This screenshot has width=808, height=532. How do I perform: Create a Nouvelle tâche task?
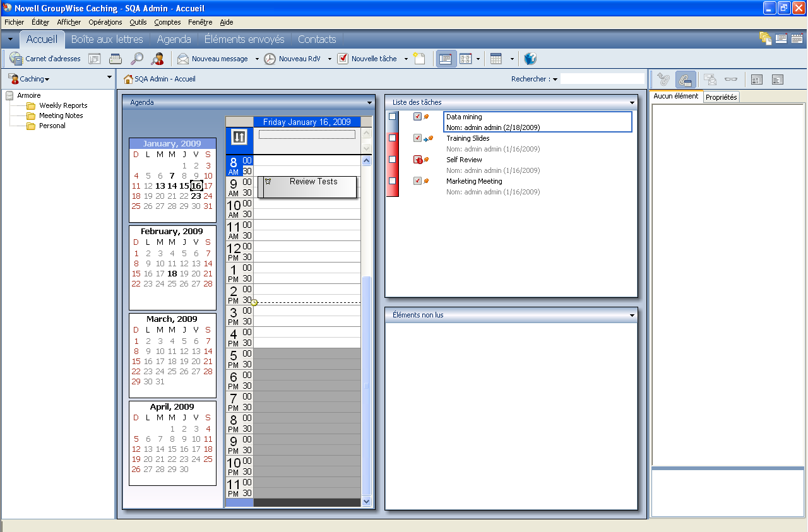pos(367,59)
